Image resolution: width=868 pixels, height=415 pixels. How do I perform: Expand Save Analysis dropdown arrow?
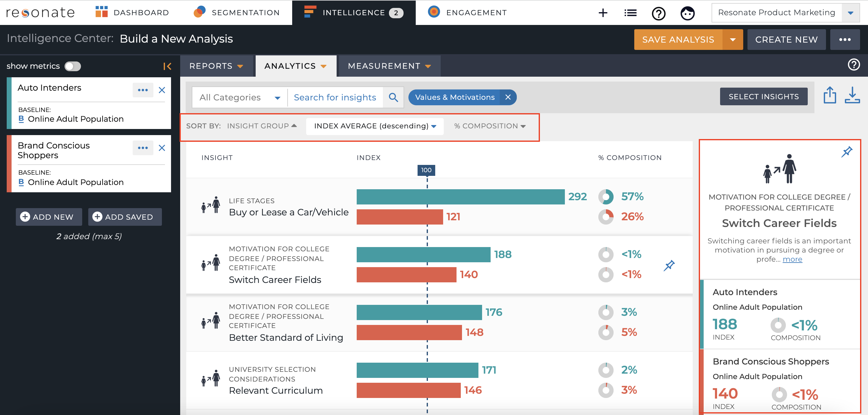click(x=733, y=40)
